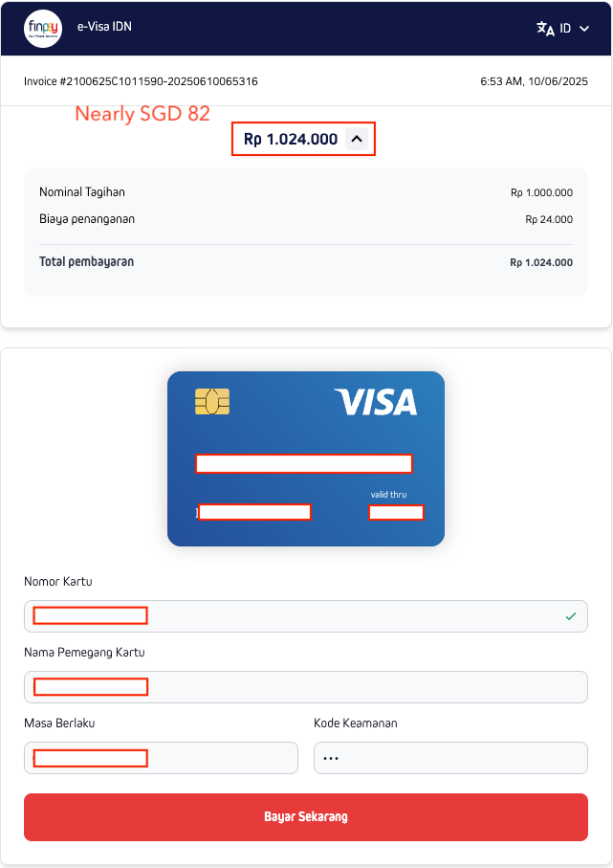Focus the Masa Berlaku expiry field

click(x=161, y=758)
